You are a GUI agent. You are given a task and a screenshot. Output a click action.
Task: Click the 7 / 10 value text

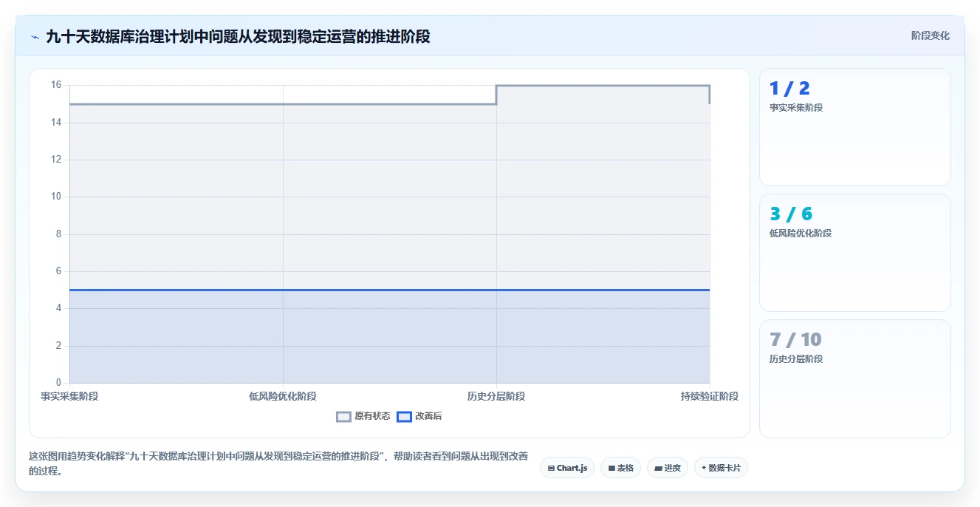pyautogui.click(x=795, y=340)
